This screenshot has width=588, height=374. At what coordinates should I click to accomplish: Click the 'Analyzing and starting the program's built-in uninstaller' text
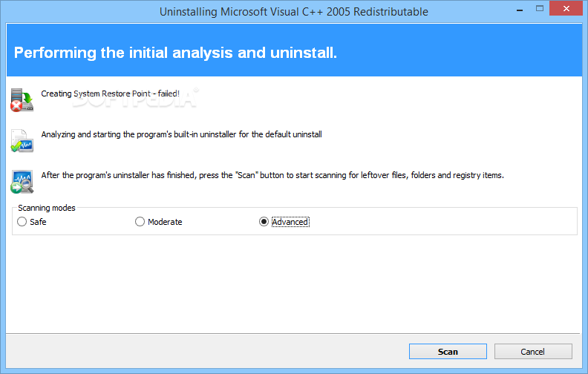[x=181, y=134]
